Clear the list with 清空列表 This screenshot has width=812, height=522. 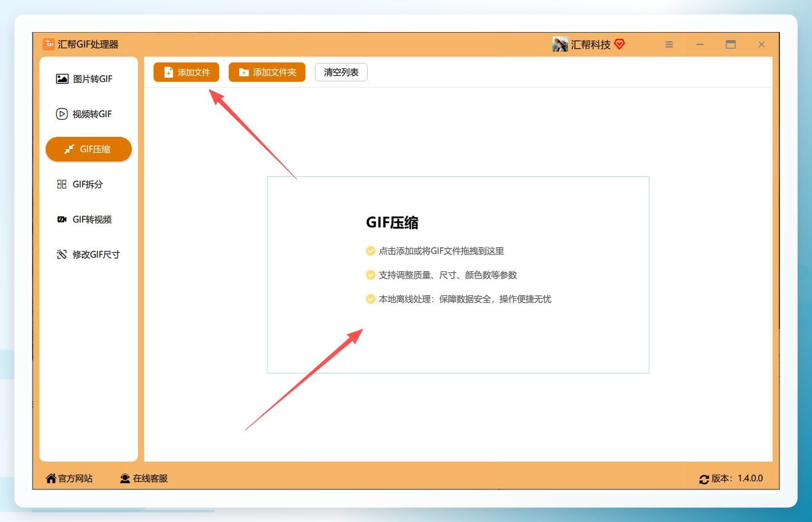[341, 72]
